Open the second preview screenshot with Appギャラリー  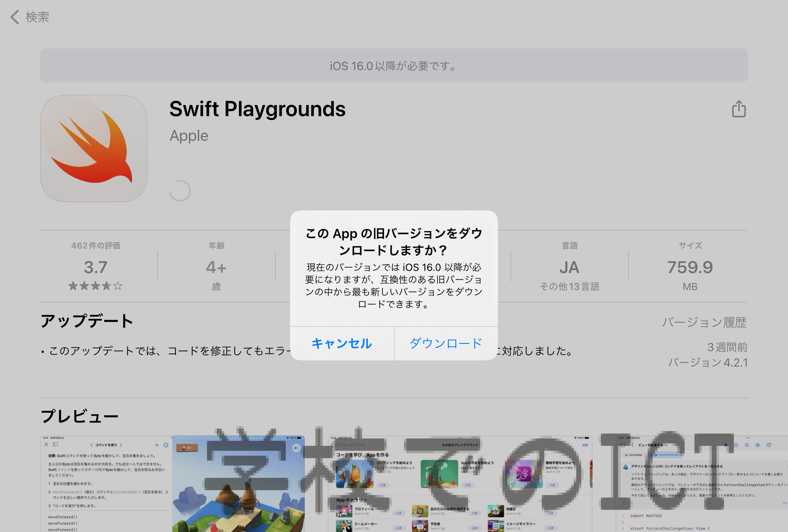(x=460, y=484)
